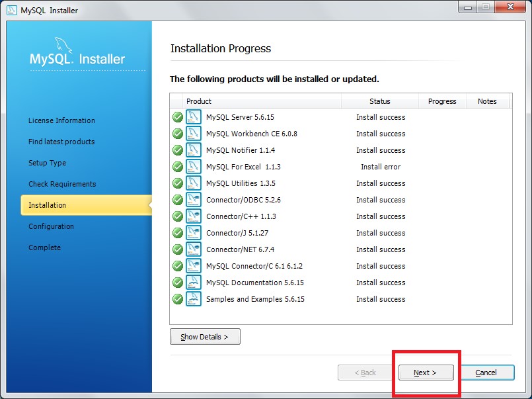This screenshot has height=399, width=532.
Task: Click green checkmark beside Samples and Examples
Action: coord(178,299)
